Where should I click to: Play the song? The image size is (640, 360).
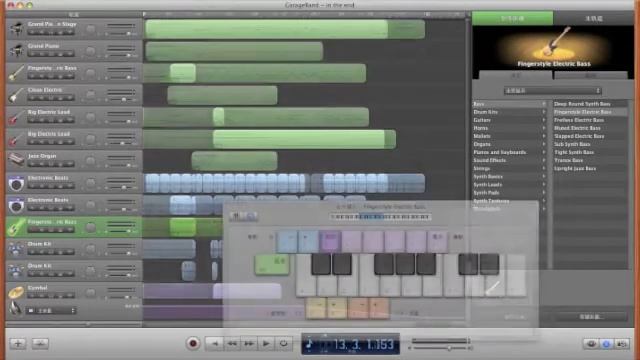pyautogui.click(x=266, y=344)
